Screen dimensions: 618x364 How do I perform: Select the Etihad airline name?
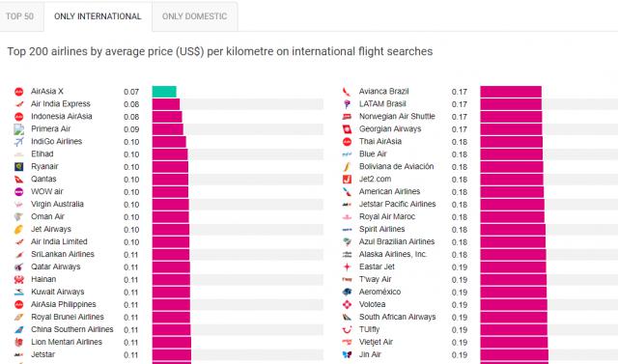[x=42, y=154]
